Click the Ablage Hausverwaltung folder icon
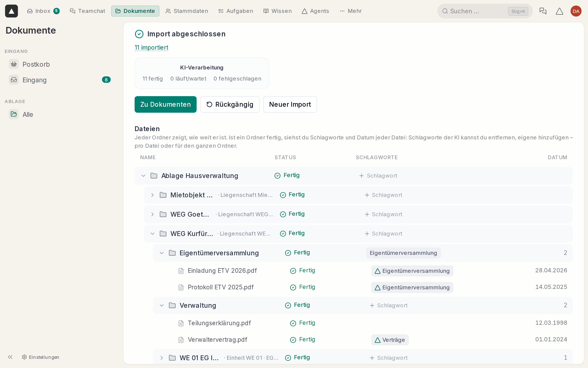 (154, 175)
